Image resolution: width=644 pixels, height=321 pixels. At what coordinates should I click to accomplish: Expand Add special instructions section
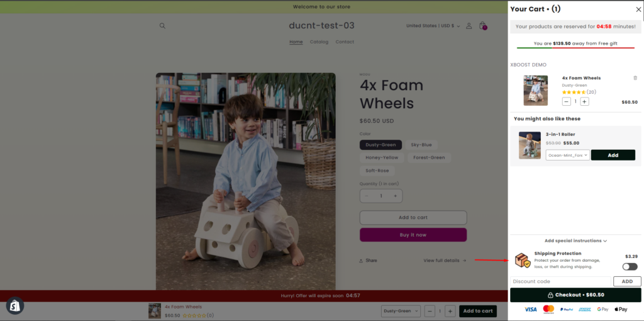click(575, 240)
